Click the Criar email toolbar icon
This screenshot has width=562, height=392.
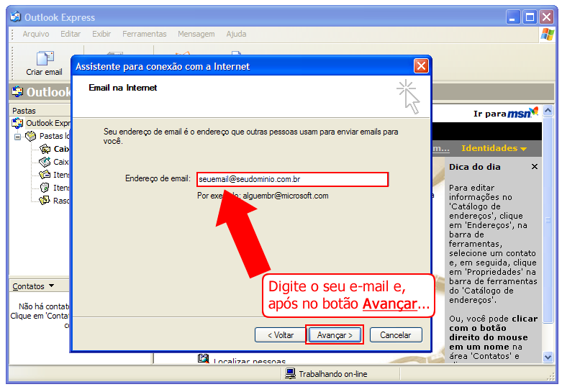[45, 58]
